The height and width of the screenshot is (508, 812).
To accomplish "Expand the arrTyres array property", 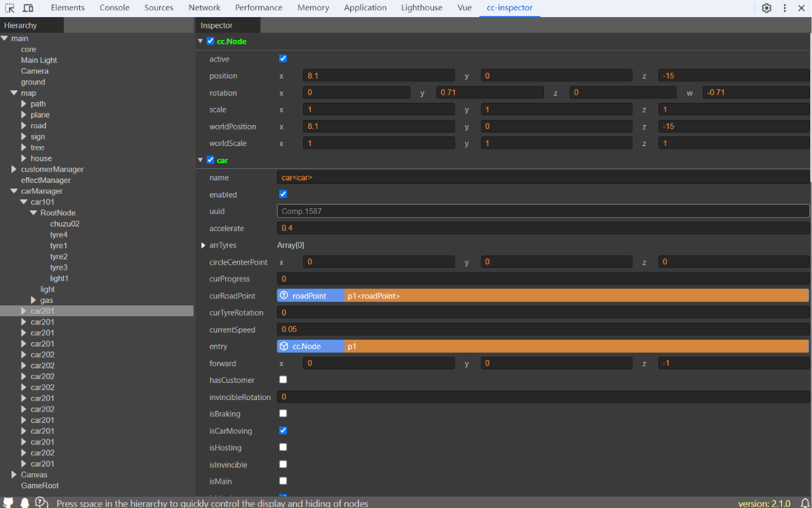I will coord(203,245).
